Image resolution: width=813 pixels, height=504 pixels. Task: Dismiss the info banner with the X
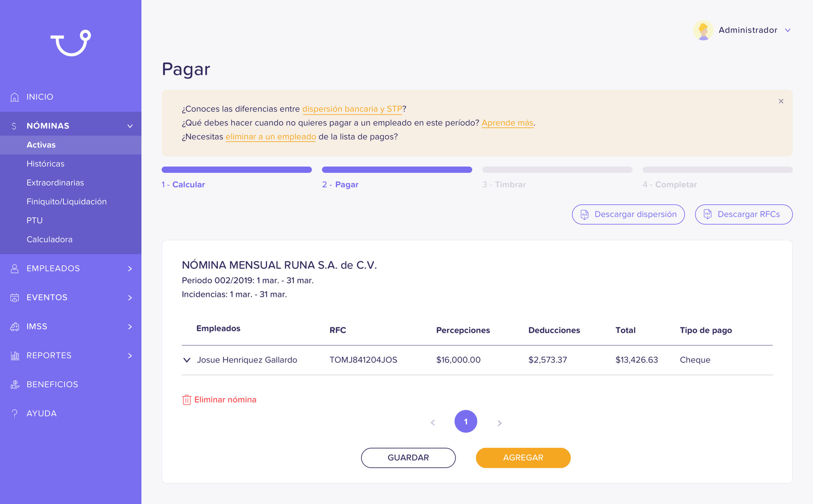pyautogui.click(x=781, y=101)
